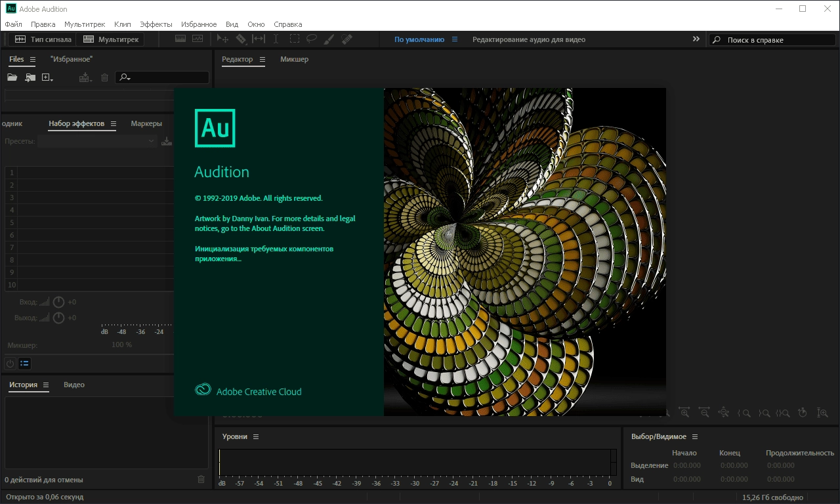Open the Эффекты menu
840x504 pixels.
[156, 24]
